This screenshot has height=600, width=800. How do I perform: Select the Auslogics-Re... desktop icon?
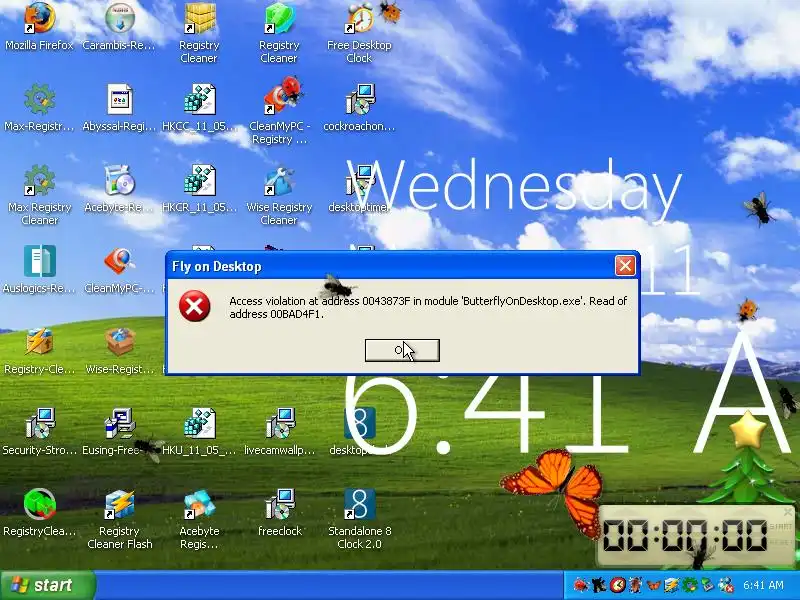point(39,269)
